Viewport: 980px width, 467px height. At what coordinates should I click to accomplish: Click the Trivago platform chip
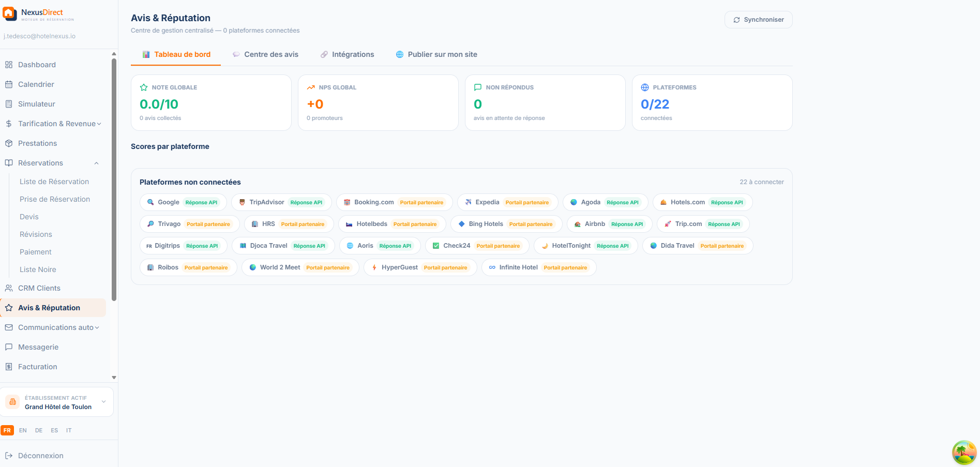[x=189, y=224]
